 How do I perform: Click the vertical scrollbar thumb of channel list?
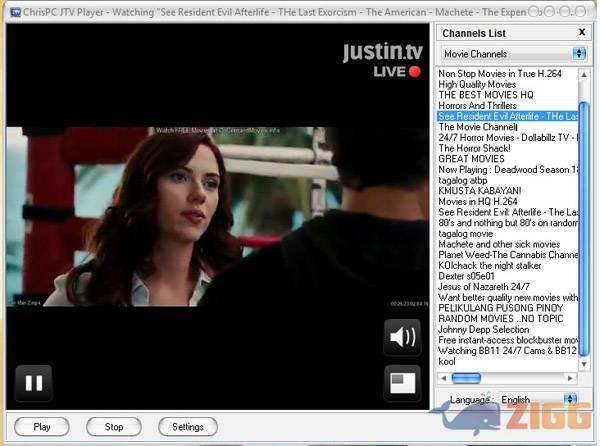(x=584, y=229)
